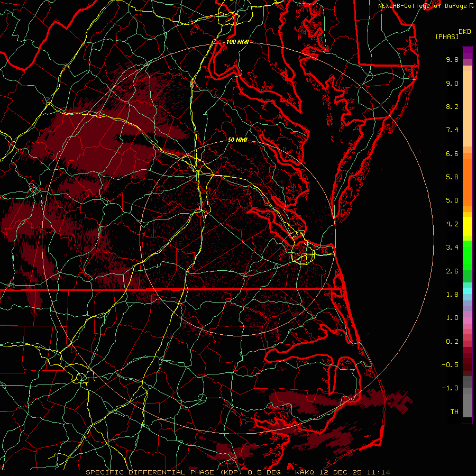
Task: Click the 9.8 scale value
Action: [452, 59]
